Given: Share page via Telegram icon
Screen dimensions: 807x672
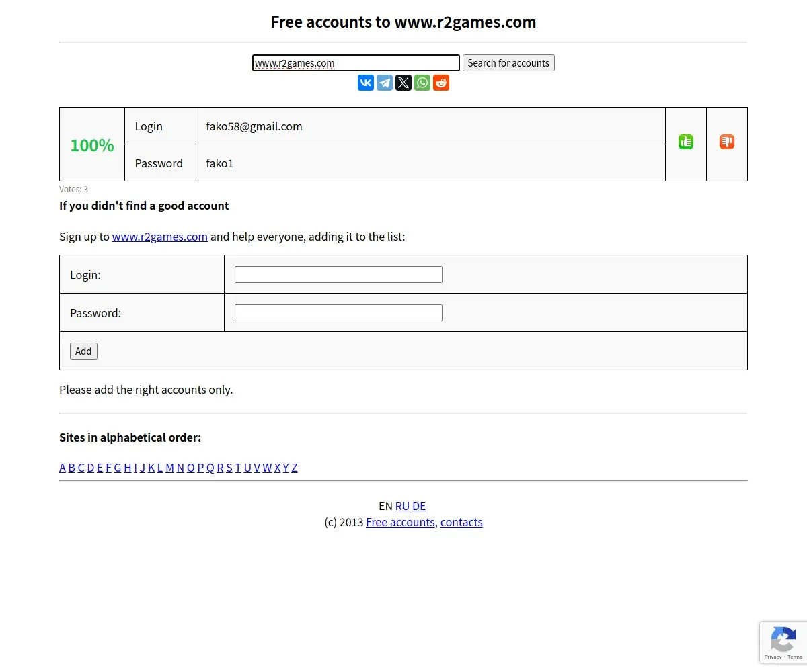Looking at the screenshot, I should pyautogui.click(x=385, y=83).
